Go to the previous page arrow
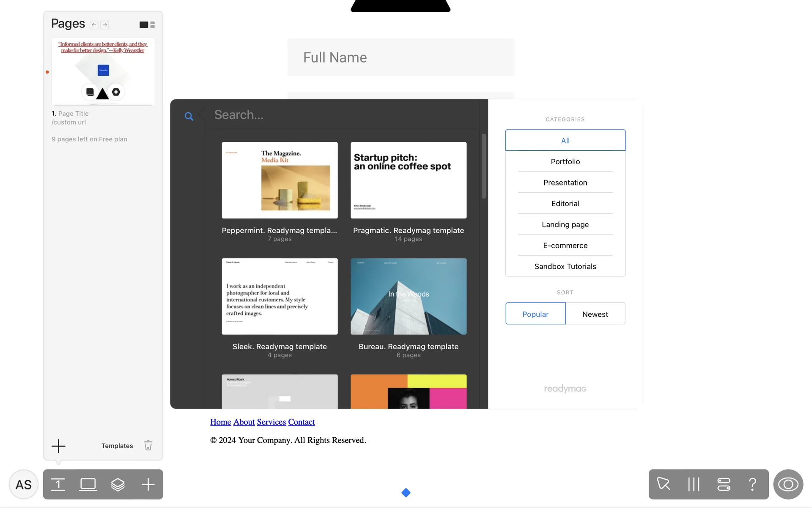 pos(94,25)
